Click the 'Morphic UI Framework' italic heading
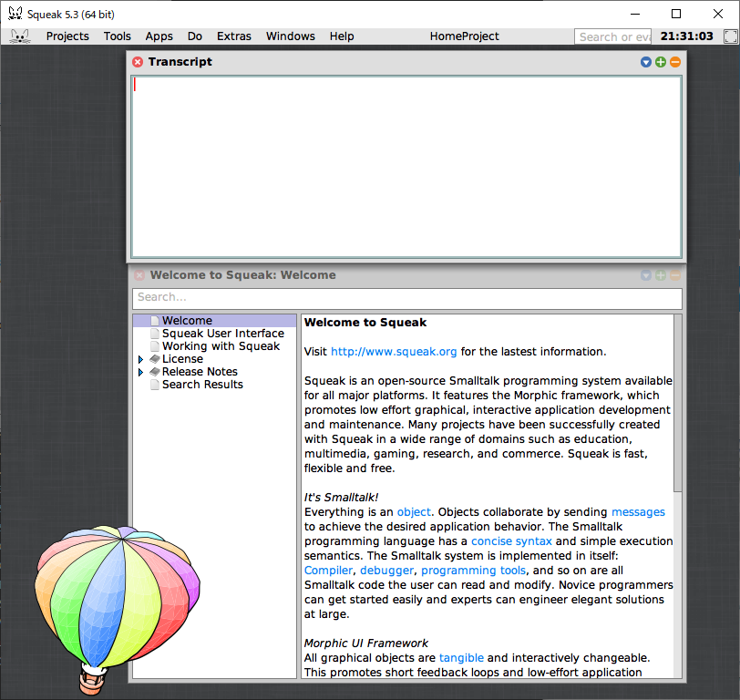This screenshot has height=700, width=740. click(x=365, y=643)
